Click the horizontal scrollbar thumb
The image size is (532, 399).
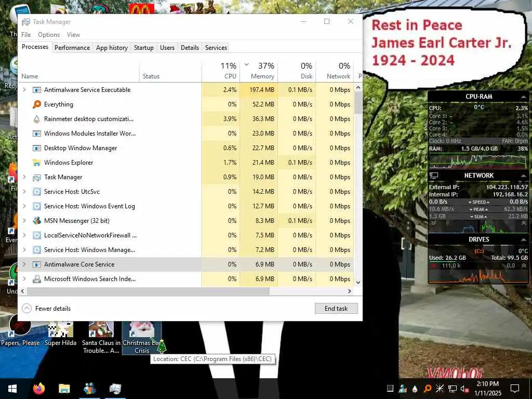(148, 291)
